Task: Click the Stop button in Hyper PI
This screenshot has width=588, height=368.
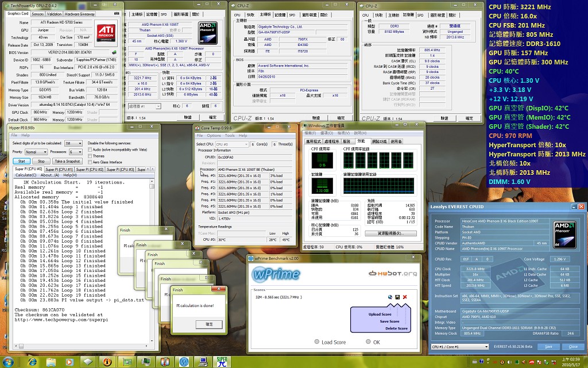Action: 41,161
